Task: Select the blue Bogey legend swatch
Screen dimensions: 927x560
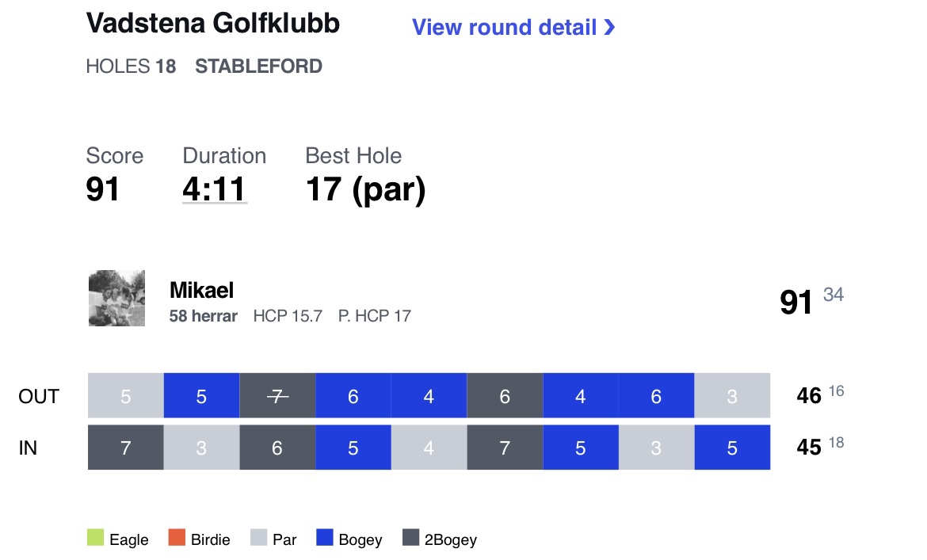Action: tap(325, 538)
